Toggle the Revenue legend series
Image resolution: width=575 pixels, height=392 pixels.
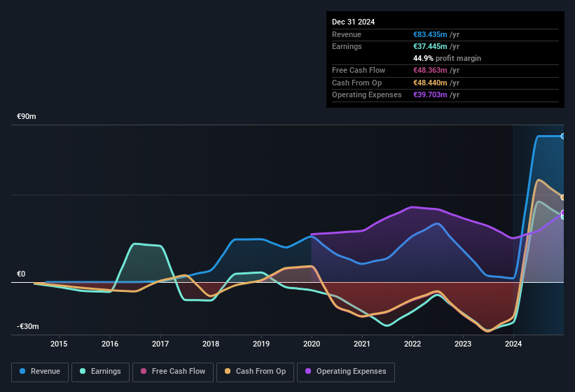[40, 372]
